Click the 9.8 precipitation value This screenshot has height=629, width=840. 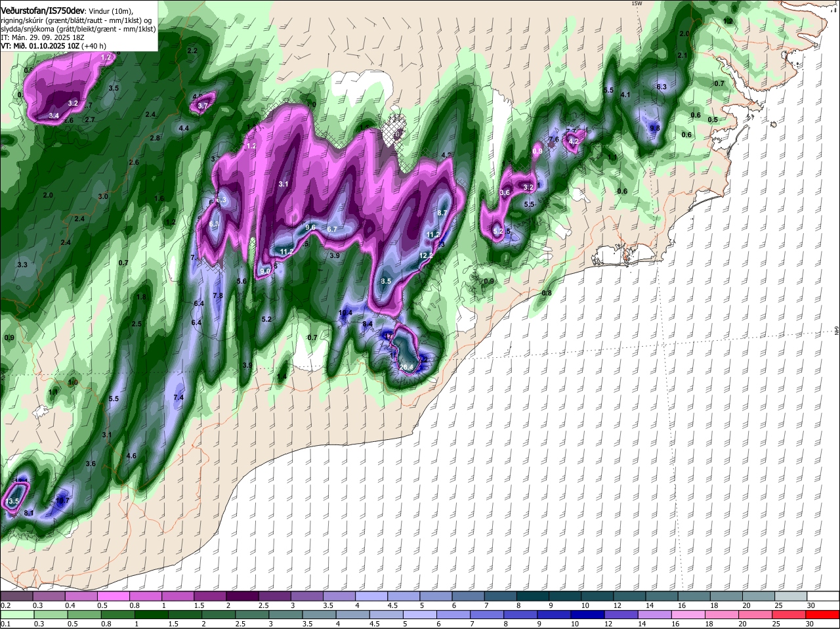654,128
